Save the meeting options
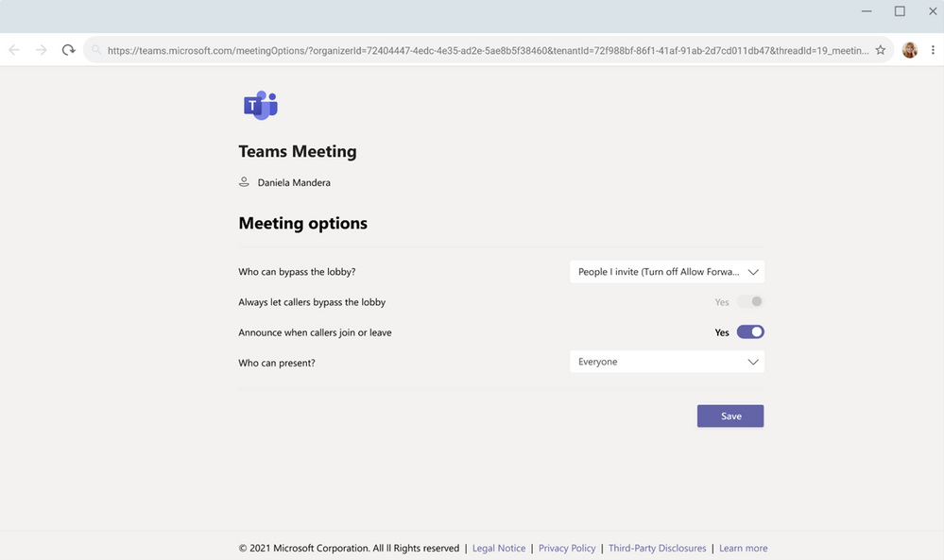This screenshot has height=560, width=944. coord(730,416)
